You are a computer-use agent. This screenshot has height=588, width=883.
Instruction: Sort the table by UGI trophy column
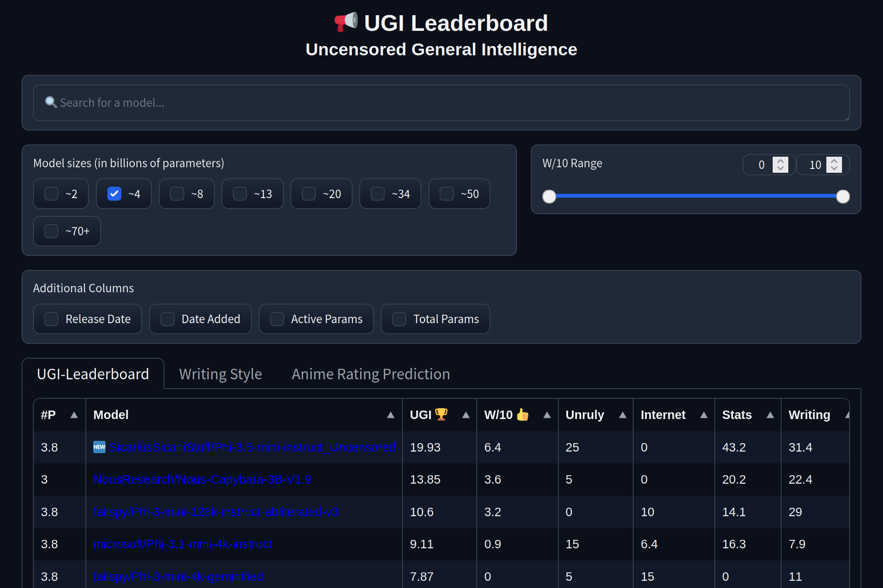coord(466,415)
